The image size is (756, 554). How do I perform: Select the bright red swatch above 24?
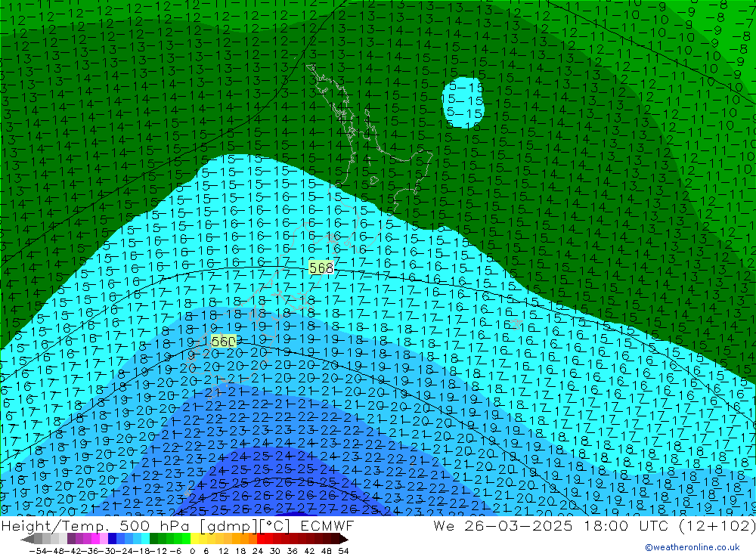(x=261, y=539)
